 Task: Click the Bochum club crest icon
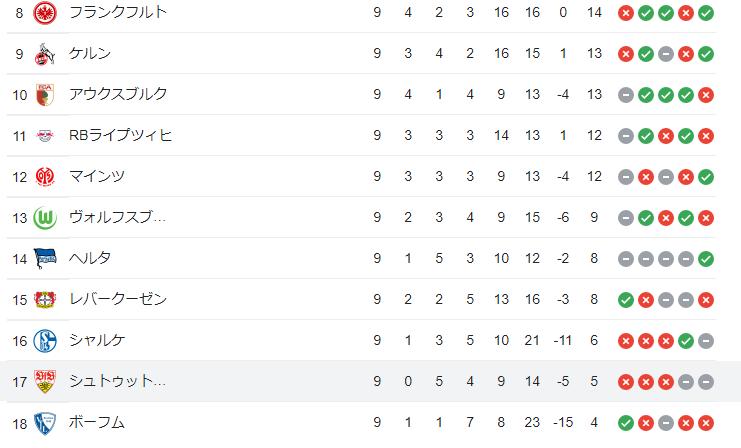pyautogui.click(x=45, y=423)
